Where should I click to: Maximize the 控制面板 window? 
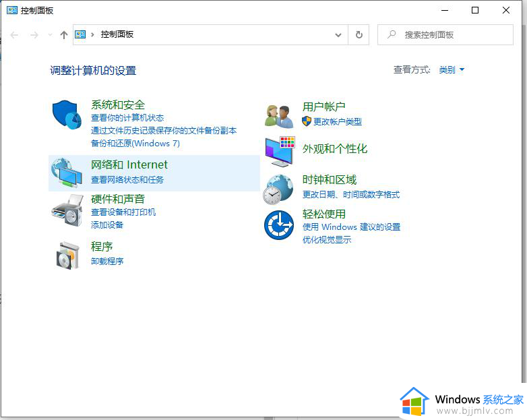475,10
